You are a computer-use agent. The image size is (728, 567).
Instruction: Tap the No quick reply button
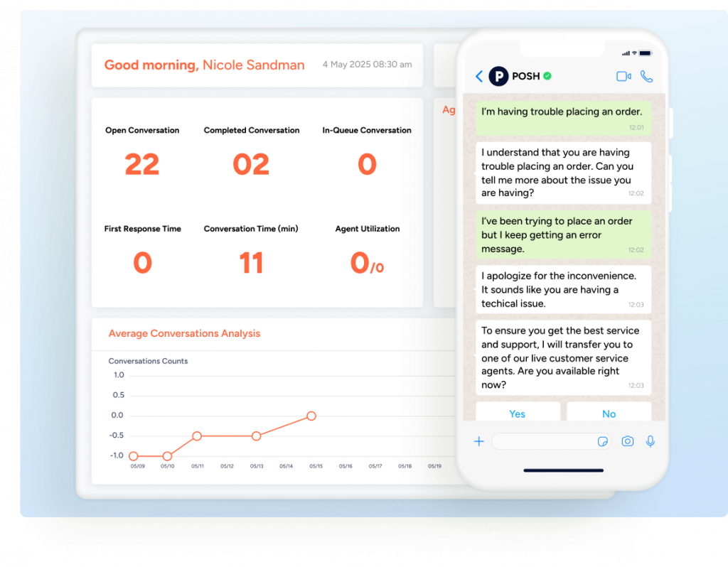[609, 414]
